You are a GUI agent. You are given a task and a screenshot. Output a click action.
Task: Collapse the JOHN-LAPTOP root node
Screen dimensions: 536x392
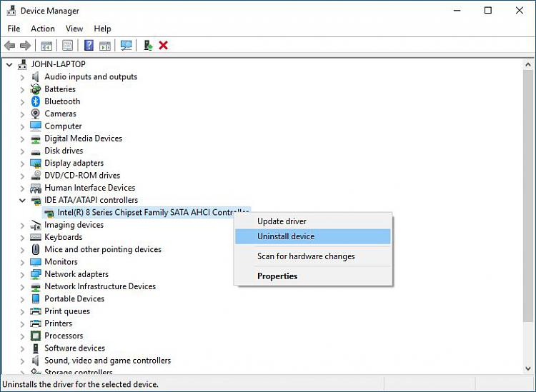pyautogui.click(x=9, y=64)
